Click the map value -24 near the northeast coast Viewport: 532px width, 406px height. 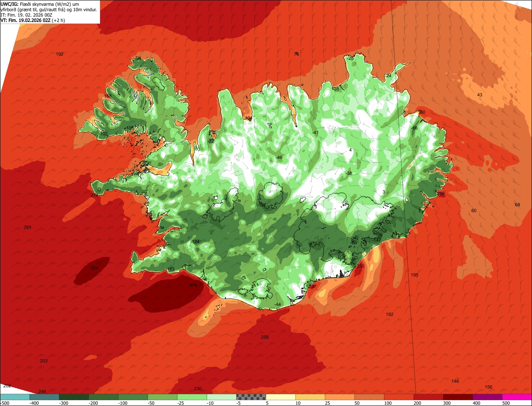pyautogui.click(x=388, y=76)
